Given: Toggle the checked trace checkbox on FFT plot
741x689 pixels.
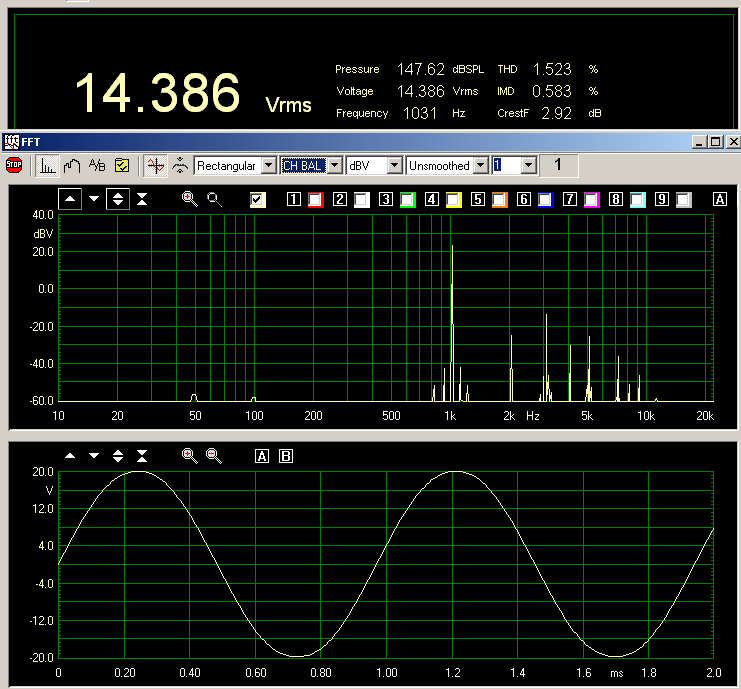Looking at the screenshot, I should click(x=258, y=199).
